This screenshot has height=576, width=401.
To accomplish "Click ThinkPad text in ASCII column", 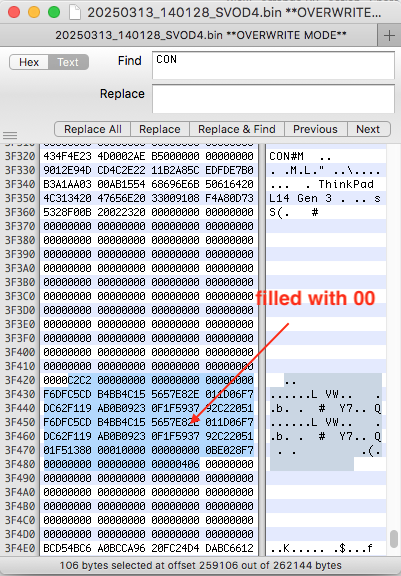I will (346, 184).
